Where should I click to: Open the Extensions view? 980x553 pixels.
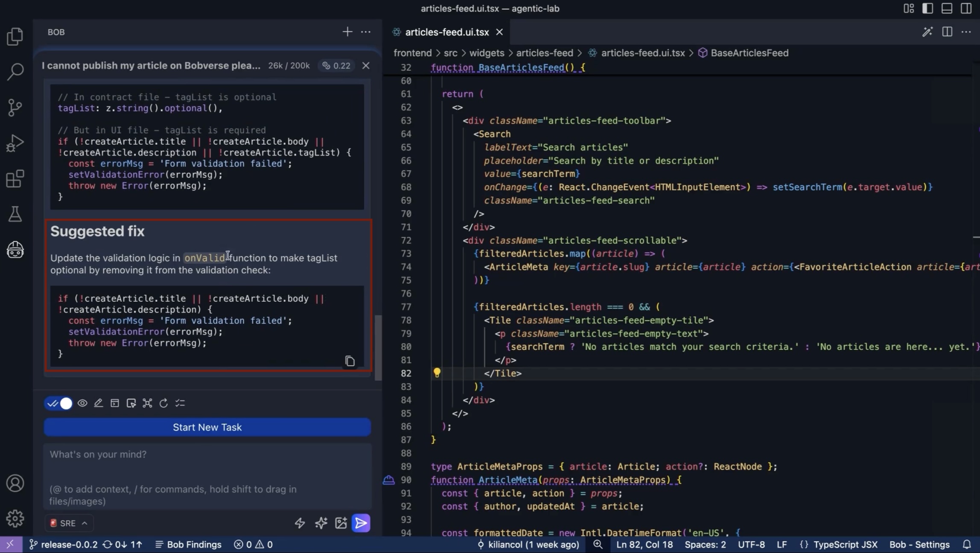(15, 179)
